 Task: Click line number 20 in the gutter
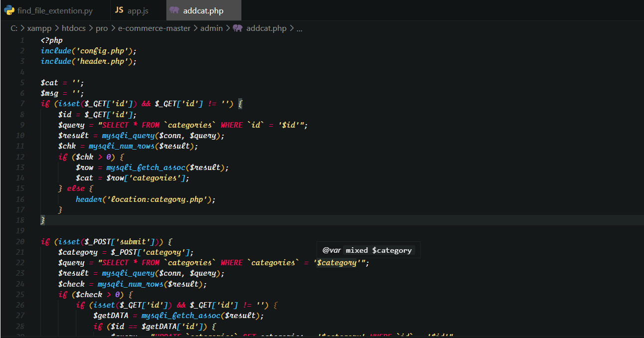pyautogui.click(x=20, y=242)
